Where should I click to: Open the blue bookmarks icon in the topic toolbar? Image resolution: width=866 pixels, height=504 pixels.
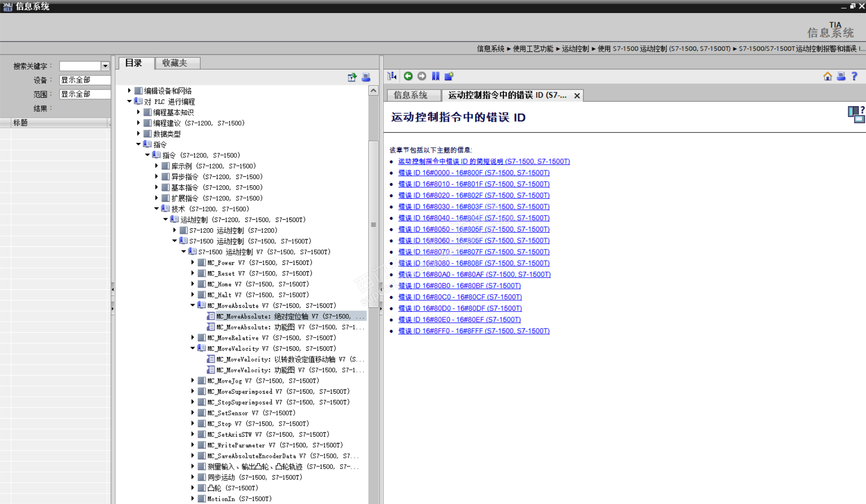pyautogui.click(x=435, y=76)
